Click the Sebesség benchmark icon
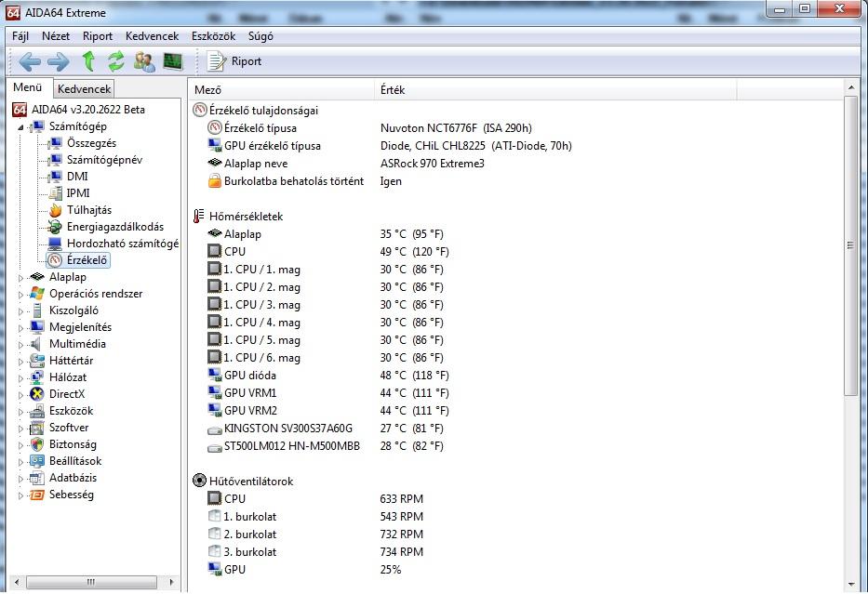Screen dimensions: 868x594 click(37, 495)
